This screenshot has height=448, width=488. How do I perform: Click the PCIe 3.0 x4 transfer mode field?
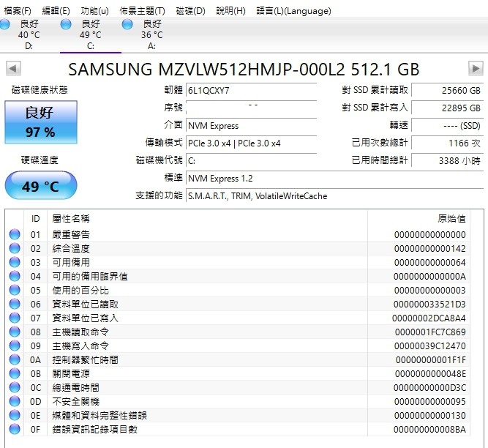[251, 143]
